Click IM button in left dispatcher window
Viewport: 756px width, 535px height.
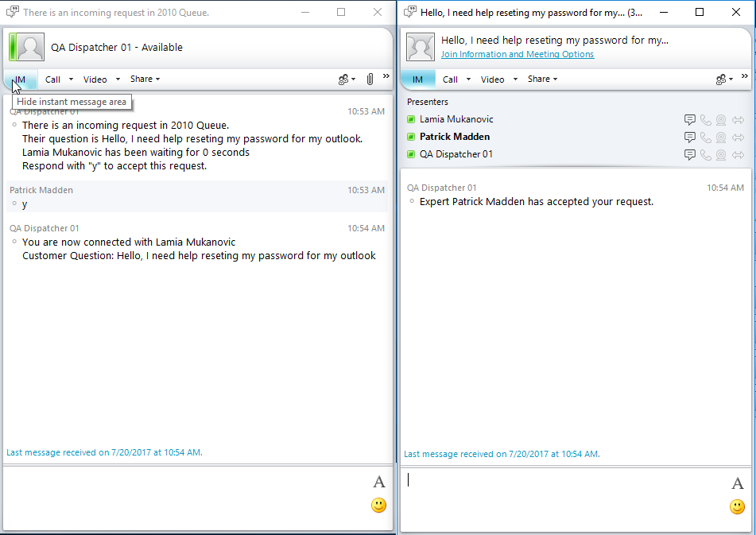21,79
